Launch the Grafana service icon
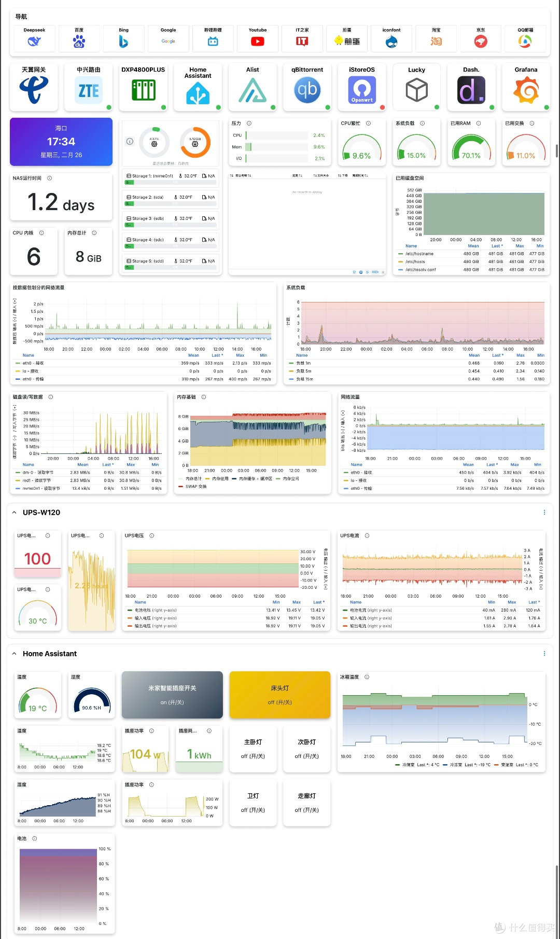This screenshot has height=939, width=560. [526, 90]
